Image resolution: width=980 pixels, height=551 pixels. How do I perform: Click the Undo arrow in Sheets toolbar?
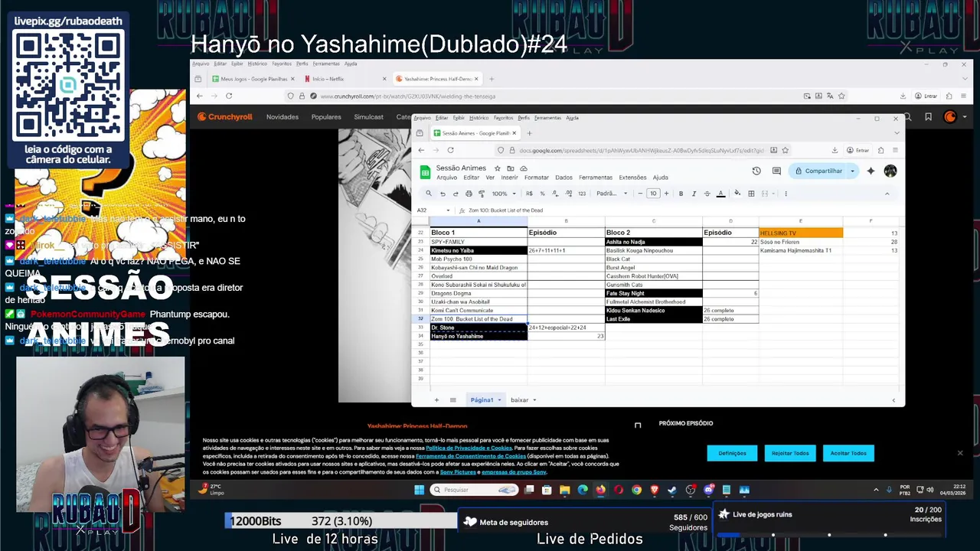pyautogui.click(x=443, y=194)
